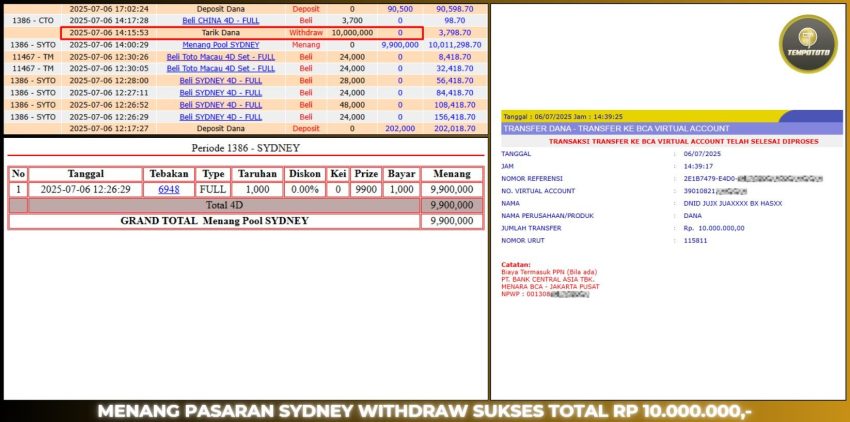Click the Periode 1386 - SYDNEY title
Image resolution: width=850 pixels, height=422 pixels.
245,150
